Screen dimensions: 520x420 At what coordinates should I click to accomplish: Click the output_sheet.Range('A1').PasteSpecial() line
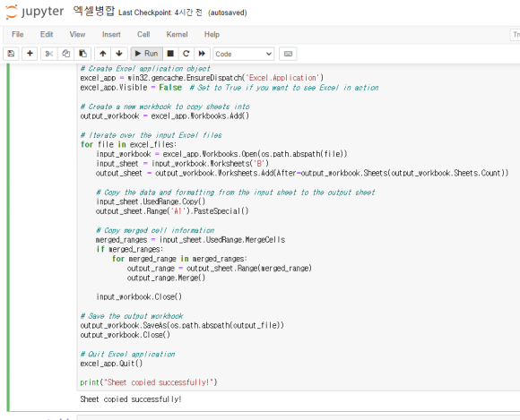coord(172,211)
